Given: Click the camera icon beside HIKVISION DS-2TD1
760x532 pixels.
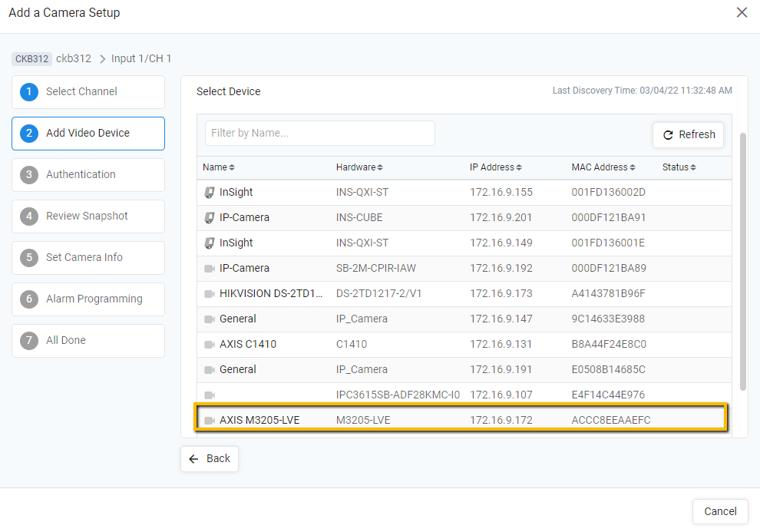Looking at the screenshot, I should (x=210, y=293).
